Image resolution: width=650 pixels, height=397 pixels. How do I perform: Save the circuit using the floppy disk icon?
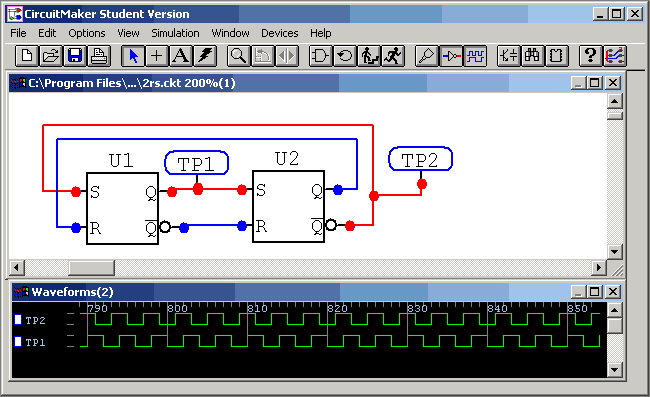point(75,56)
